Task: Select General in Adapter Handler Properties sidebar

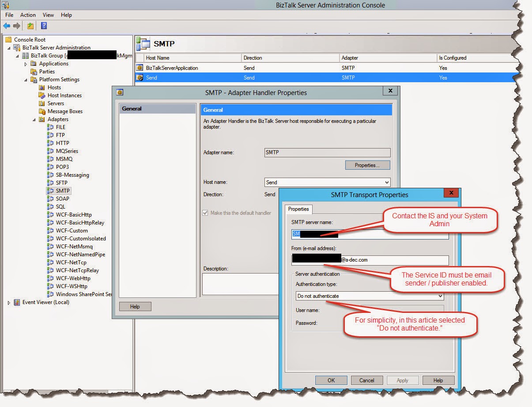Action: tap(157, 109)
